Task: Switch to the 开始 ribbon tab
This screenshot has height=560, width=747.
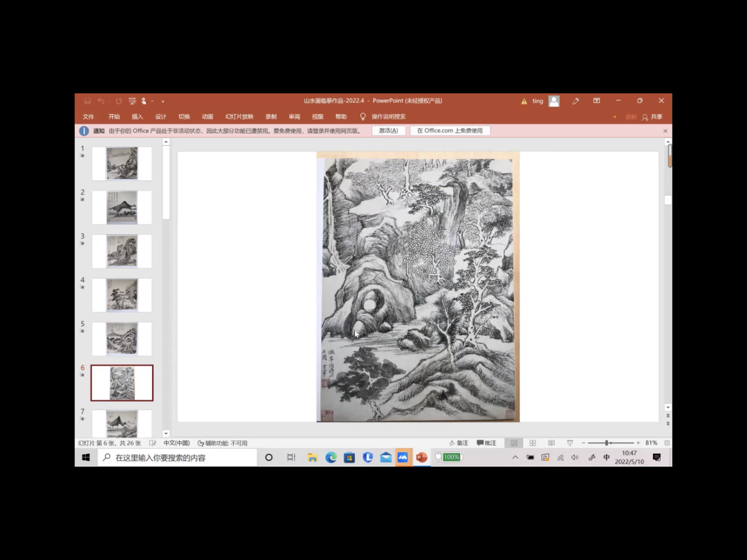Action: point(114,117)
